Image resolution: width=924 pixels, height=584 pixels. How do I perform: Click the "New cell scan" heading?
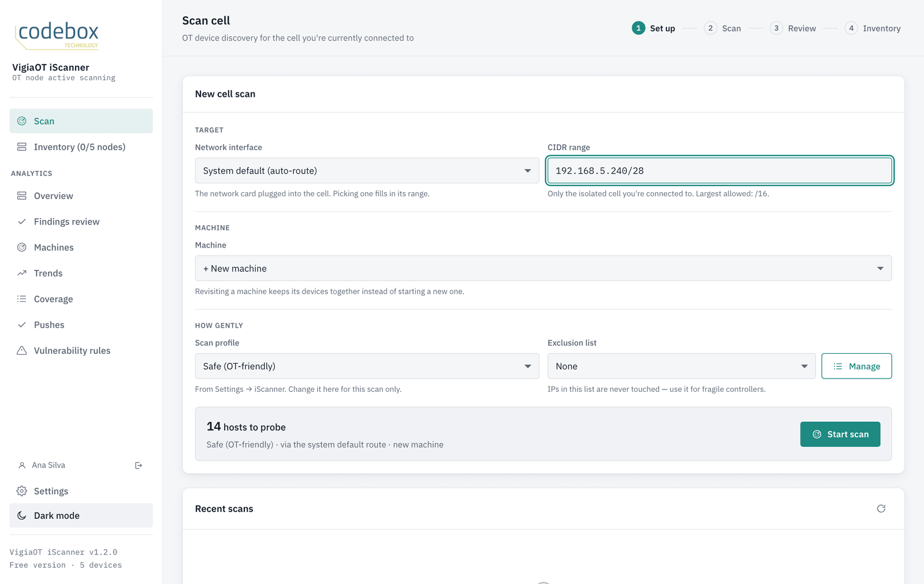225,94
